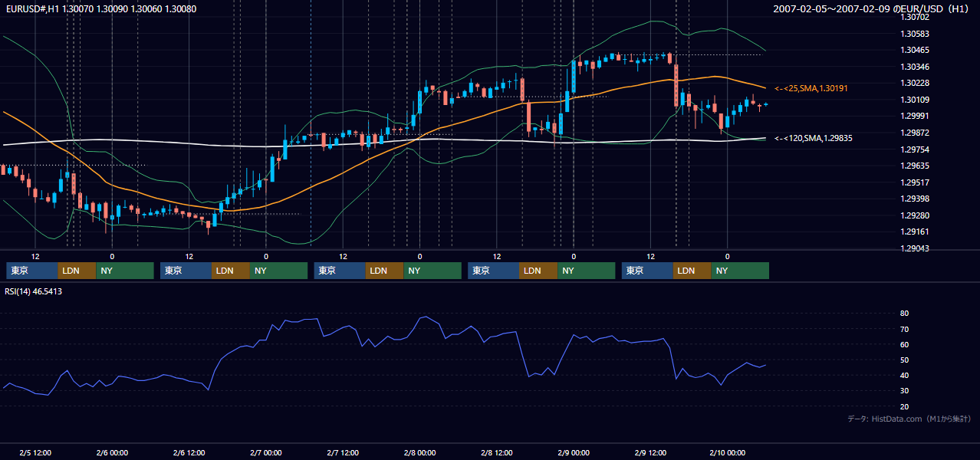
Task: Select the RSI(14) 46.5413 indicator label
Action: pyautogui.click(x=34, y=291)
